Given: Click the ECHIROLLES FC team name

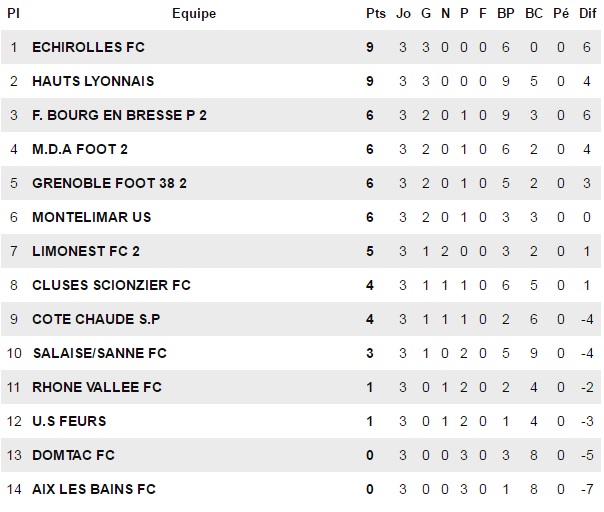Looking at the screenshot, I should pos(88,47).
